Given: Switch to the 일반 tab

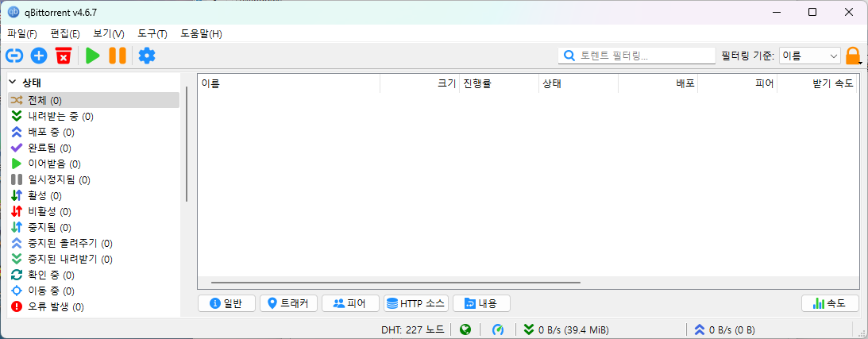Looking at the screenshot, I should pos(226,303).
